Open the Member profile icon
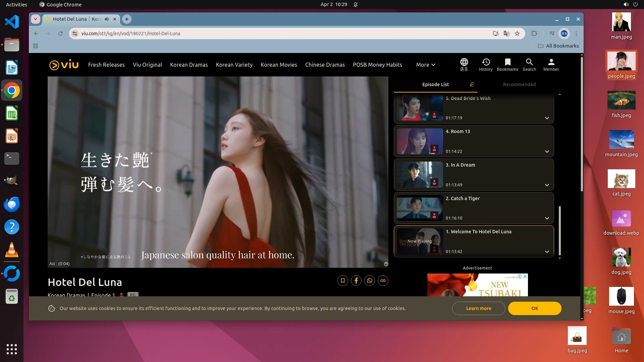Viewport: 644px width, 362px height. click(x=551, y=62)
